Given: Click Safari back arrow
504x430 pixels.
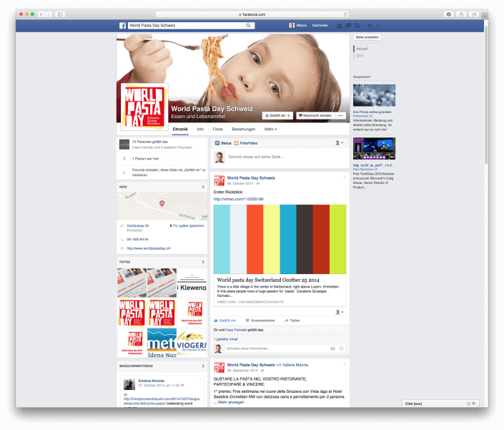Looking at the screenshot, I should coord(41,14).
